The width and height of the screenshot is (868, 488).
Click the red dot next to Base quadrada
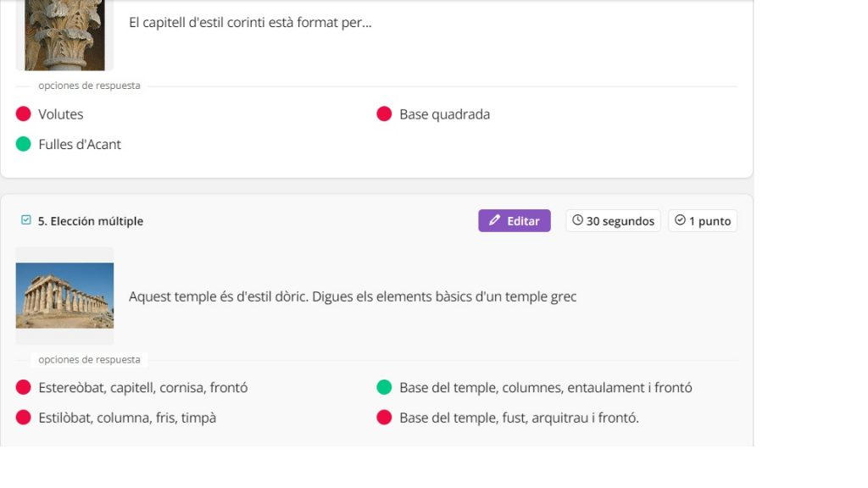(x=384, y=114)
